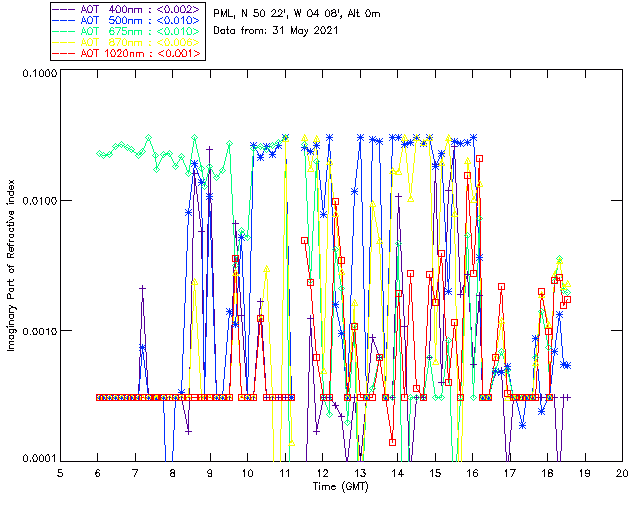Click the purple plus marker peak near 7 GMT

pyautogui.click(x=142, y=288)
